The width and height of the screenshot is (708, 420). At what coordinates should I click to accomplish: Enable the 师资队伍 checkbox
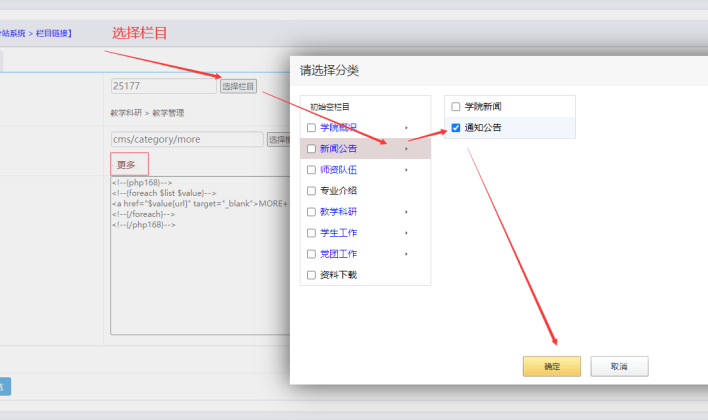[x=311, y=170]
